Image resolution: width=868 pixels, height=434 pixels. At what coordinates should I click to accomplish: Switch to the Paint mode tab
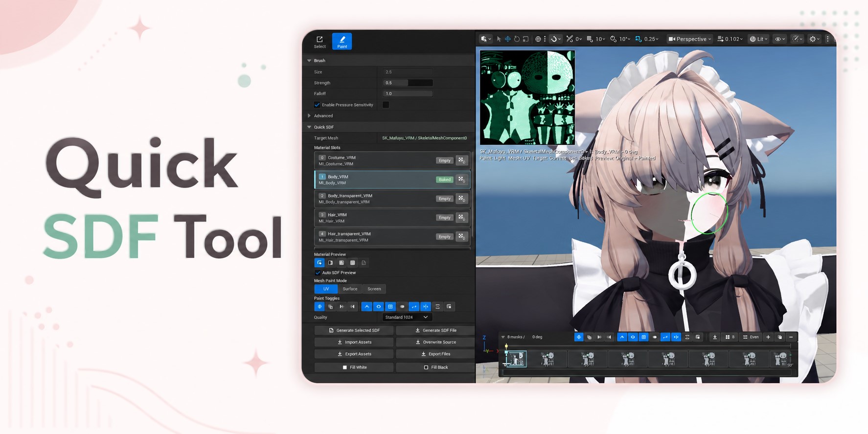click(x=342, y=42)
